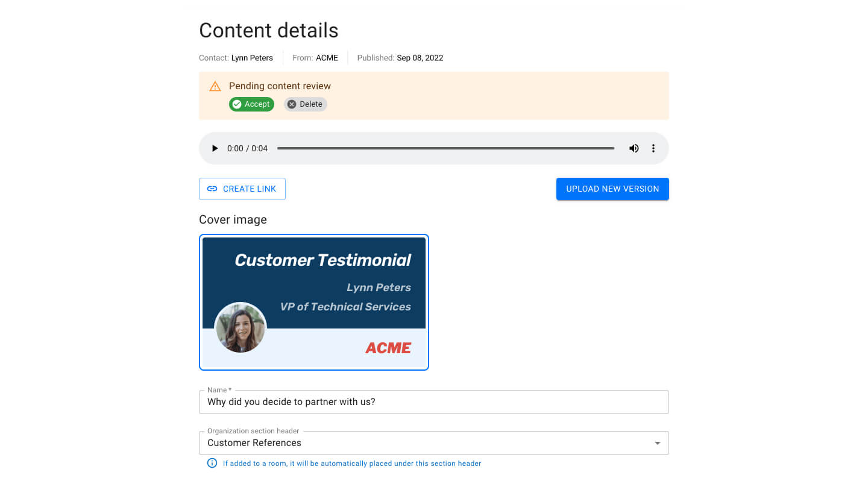Screen dimensions: 868x487
Task: Play the audio recording
Action: coord(215,148)
